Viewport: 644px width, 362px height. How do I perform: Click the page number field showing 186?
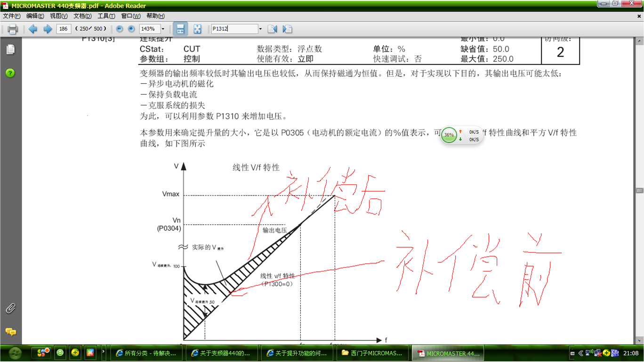[x=63, y=29]
